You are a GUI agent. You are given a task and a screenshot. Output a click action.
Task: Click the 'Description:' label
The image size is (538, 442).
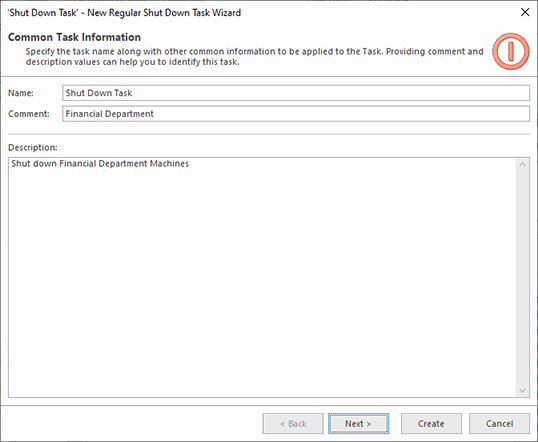click(33, 148)
